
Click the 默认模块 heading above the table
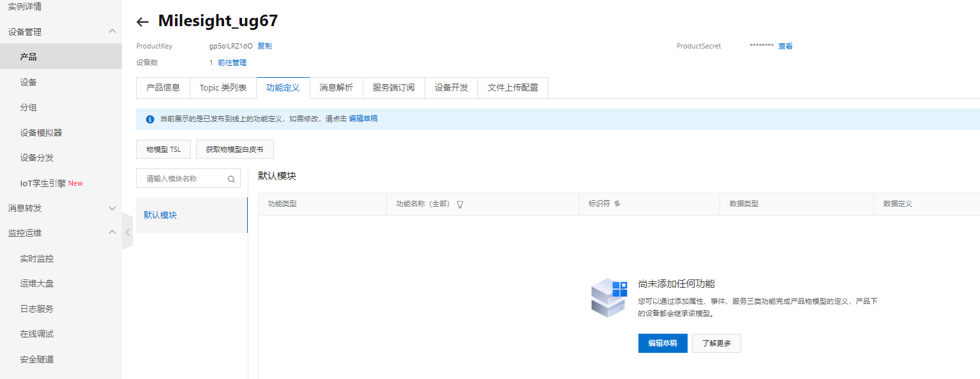click(277, 175)
